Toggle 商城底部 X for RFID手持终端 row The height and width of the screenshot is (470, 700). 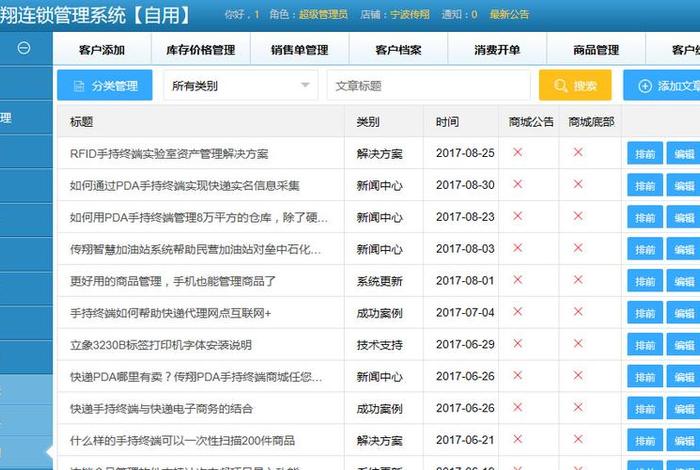click(578, 152)
